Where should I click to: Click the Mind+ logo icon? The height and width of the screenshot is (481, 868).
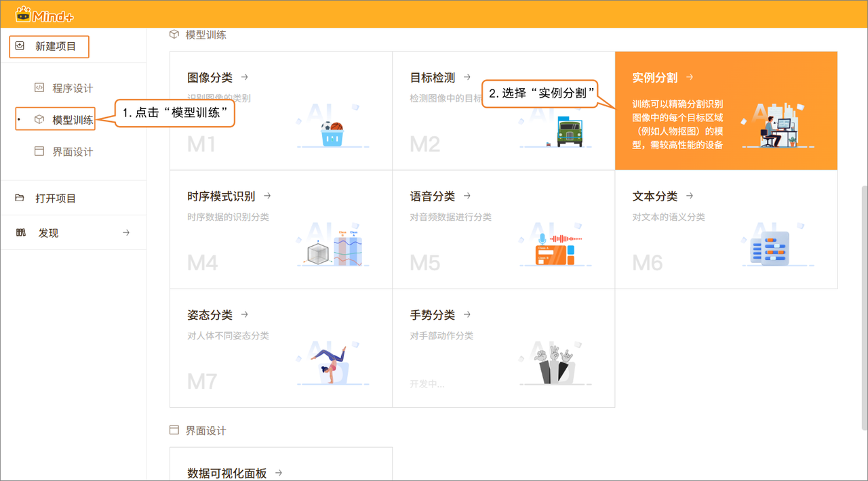pos(24,14)
